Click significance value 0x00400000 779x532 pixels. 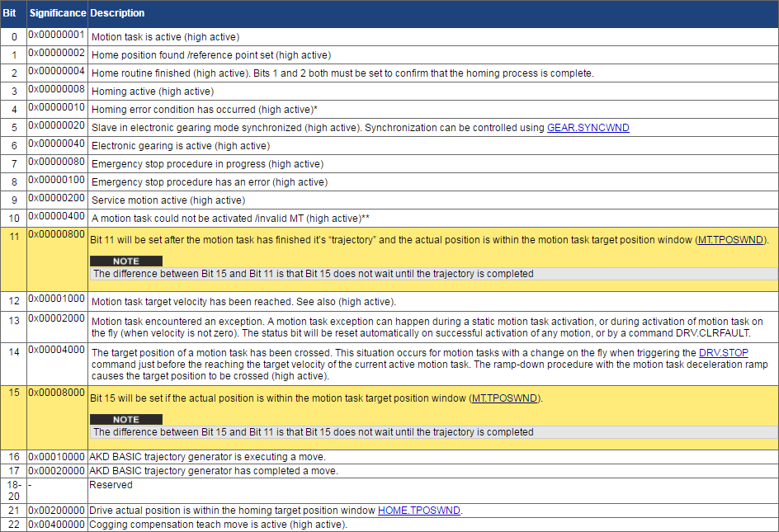click(x=57, y=524)
